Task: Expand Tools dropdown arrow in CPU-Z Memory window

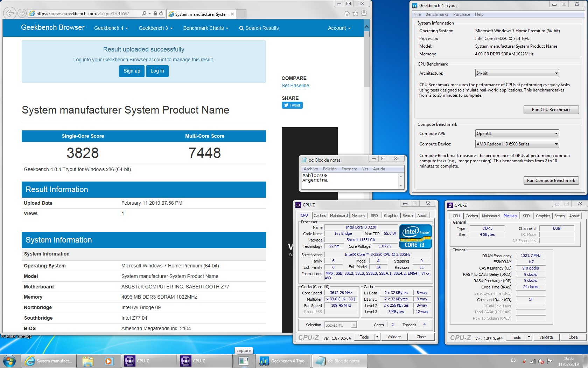Action: [529, 337]
